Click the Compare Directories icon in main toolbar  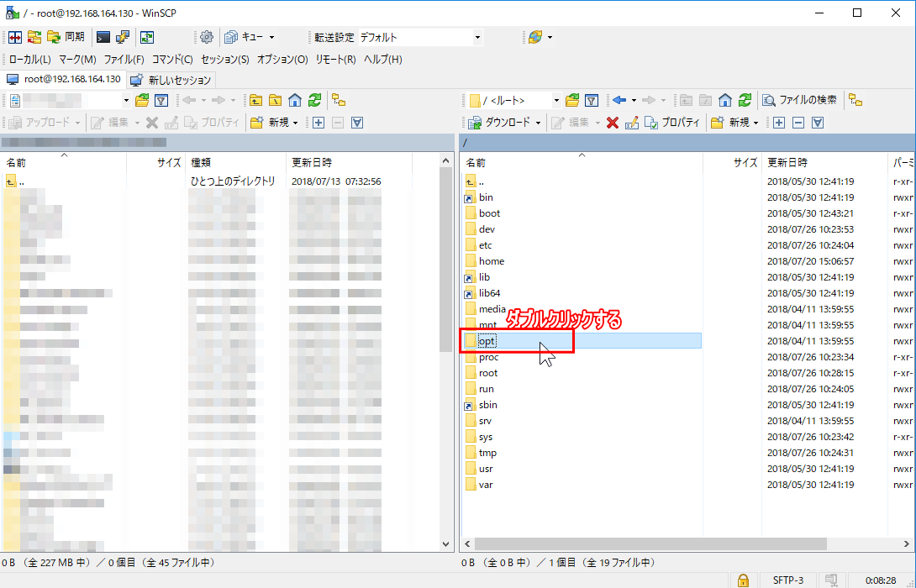point(15,37)
